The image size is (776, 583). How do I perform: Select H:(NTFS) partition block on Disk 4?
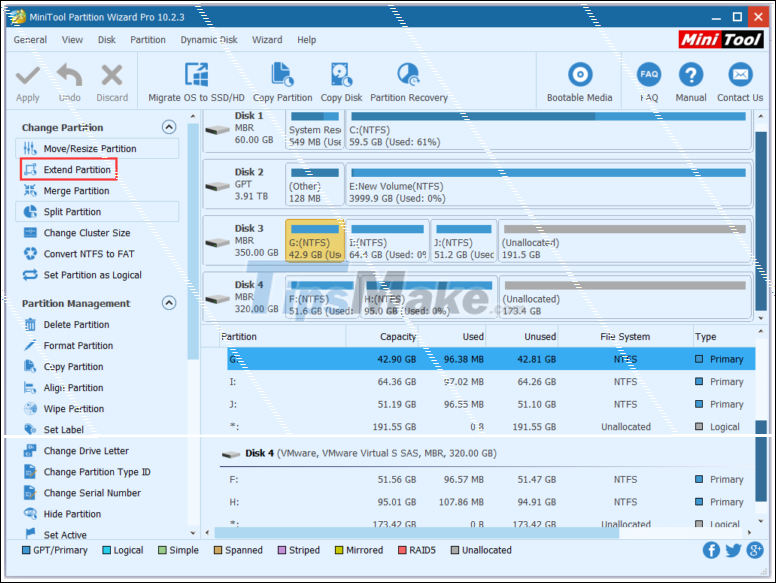click(429, 297)
